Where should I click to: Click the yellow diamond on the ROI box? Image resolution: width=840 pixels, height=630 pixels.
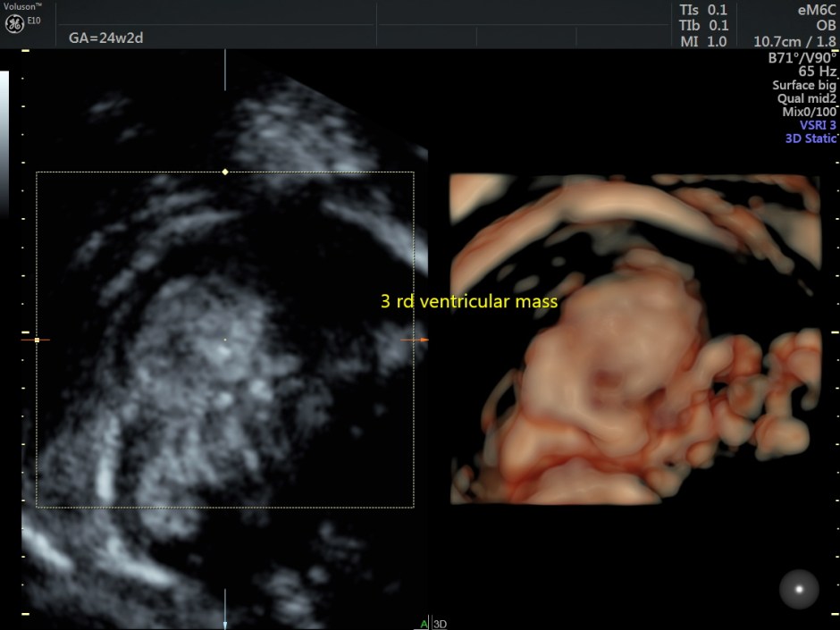225,170
